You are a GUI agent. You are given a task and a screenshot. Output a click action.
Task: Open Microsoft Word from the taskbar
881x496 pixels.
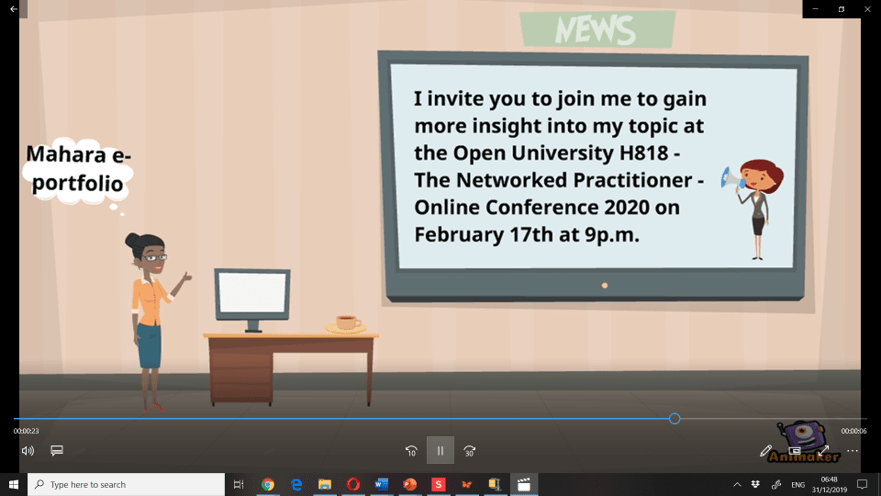tap(381, 484)
